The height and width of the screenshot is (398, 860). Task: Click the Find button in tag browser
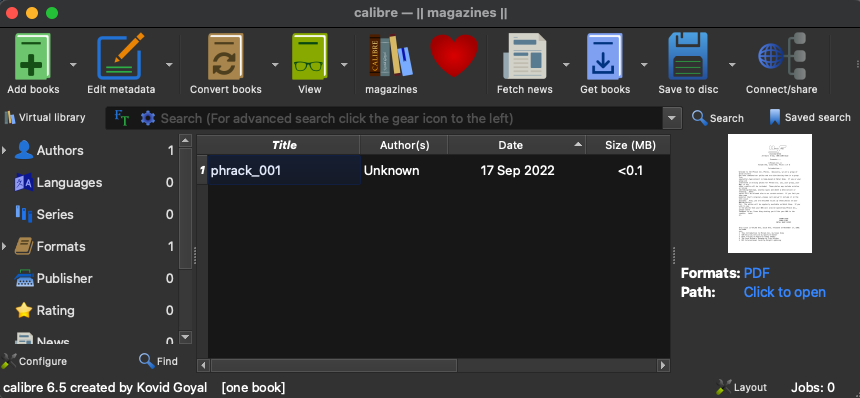click(159, 361)
